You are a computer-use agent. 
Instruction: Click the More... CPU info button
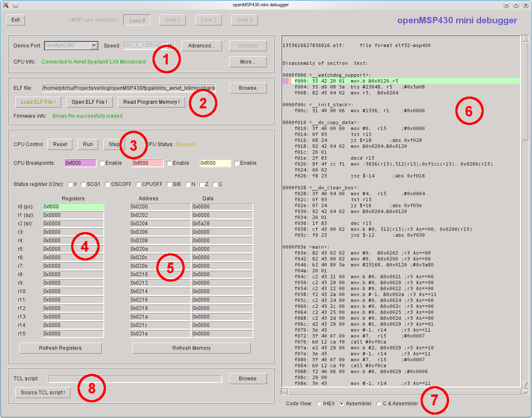[x=248, y=62]
